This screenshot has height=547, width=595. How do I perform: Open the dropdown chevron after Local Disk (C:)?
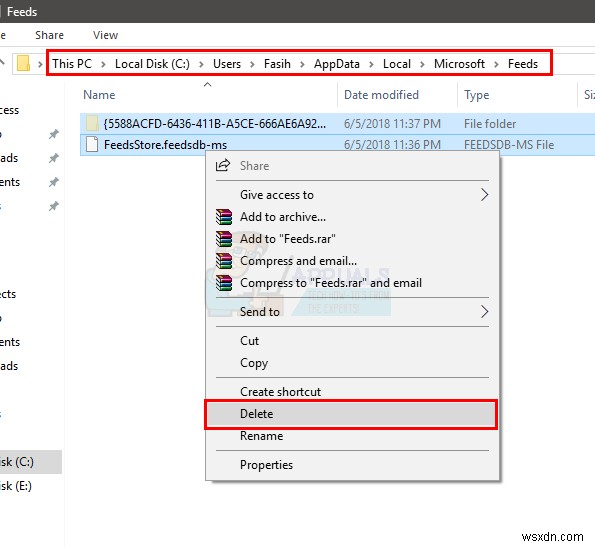[201, 64]
